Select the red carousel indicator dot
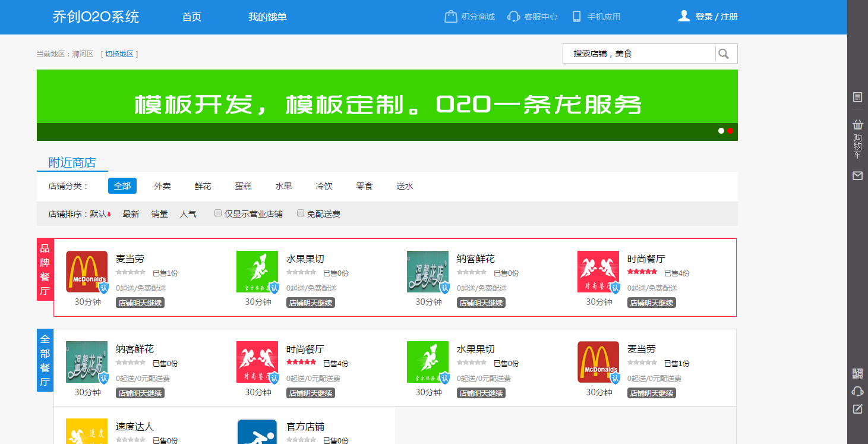 coord(730,130)
